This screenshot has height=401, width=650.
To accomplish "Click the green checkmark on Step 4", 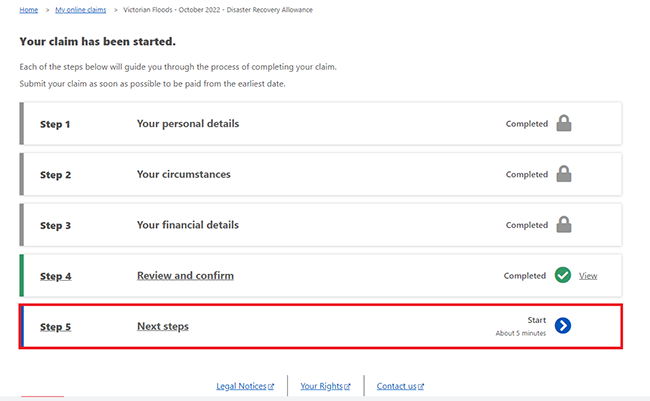I will [x=563, y=275].
